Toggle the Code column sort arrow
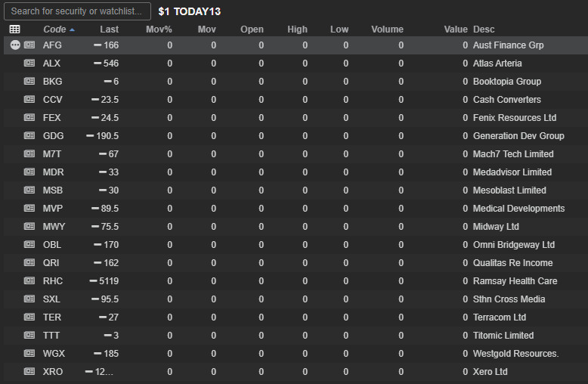The height and width of the screenshot is (384, 588). (x=72, y=29)
